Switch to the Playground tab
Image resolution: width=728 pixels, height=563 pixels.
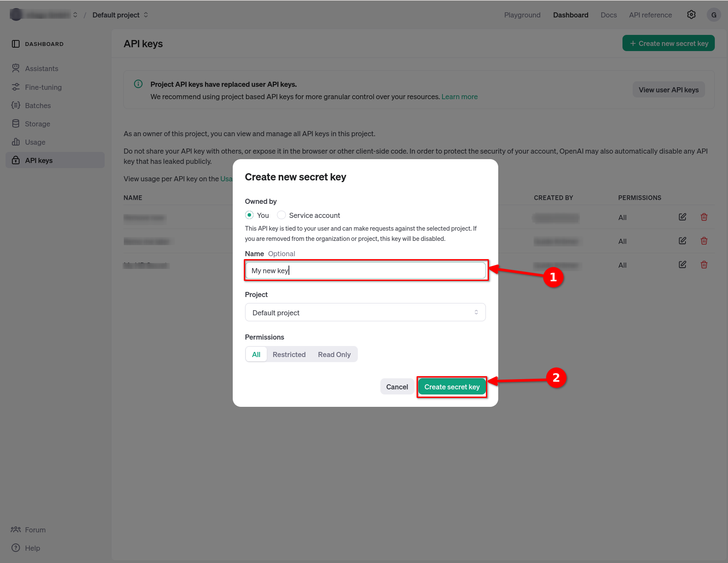[522, 15]
